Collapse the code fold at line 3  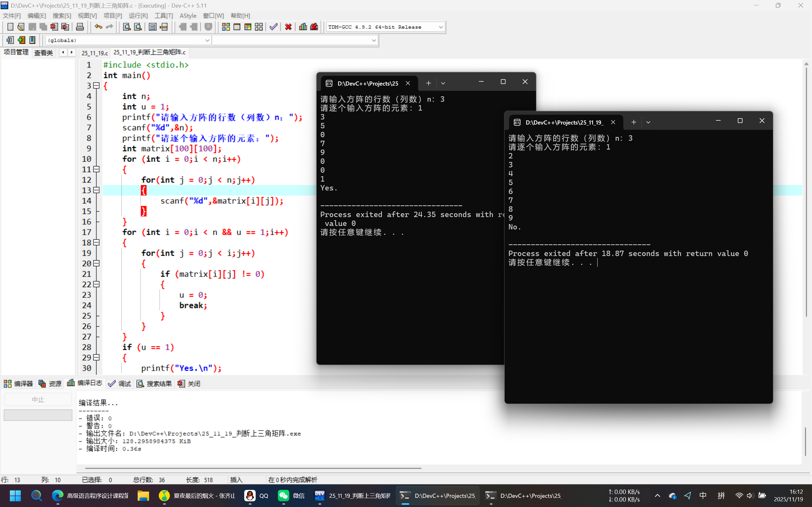click(96, 86)
